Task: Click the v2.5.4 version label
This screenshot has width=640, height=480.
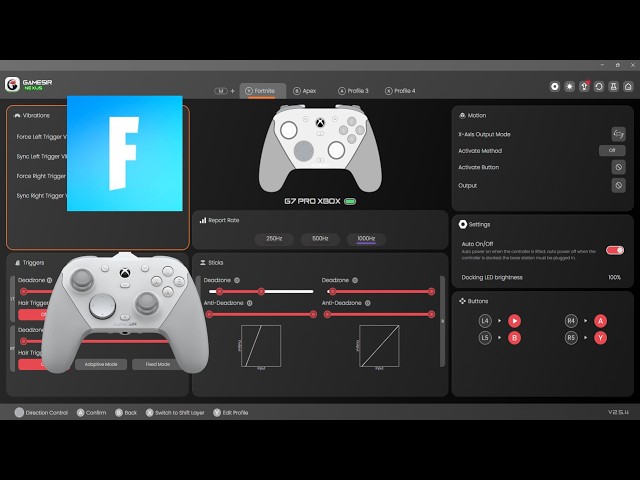Action: pyautogui.click(x=618, y=412)
